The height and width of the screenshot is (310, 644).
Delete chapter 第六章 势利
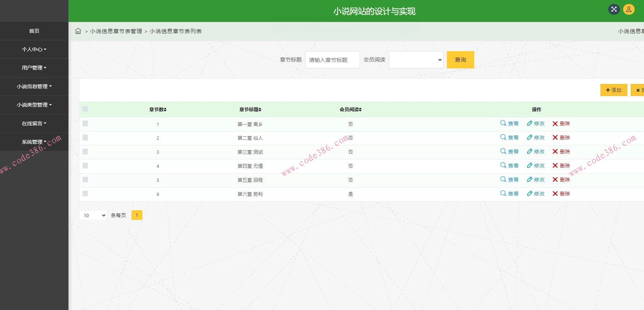point(561,194)
